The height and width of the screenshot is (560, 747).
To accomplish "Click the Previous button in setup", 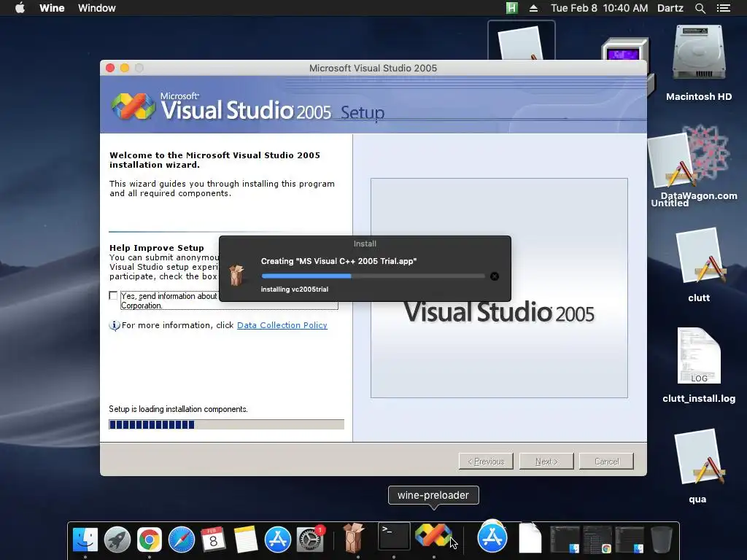I will point(486,462).
